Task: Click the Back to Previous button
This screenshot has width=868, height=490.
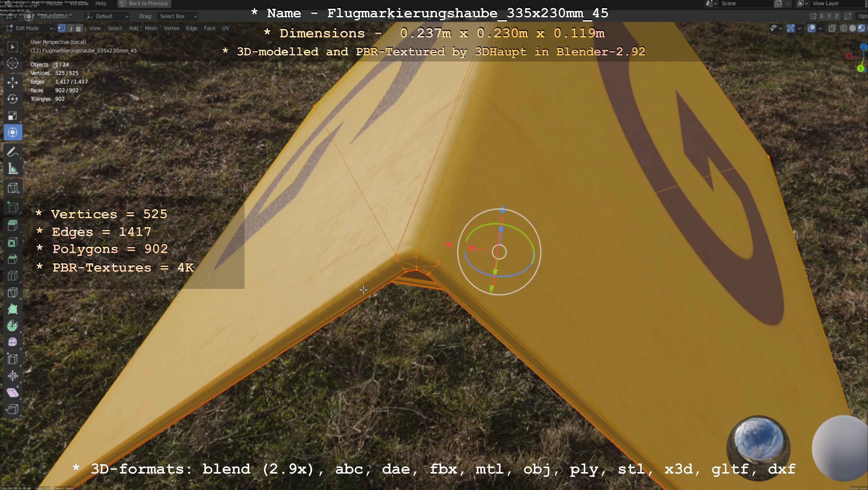Action: point(144,3)
